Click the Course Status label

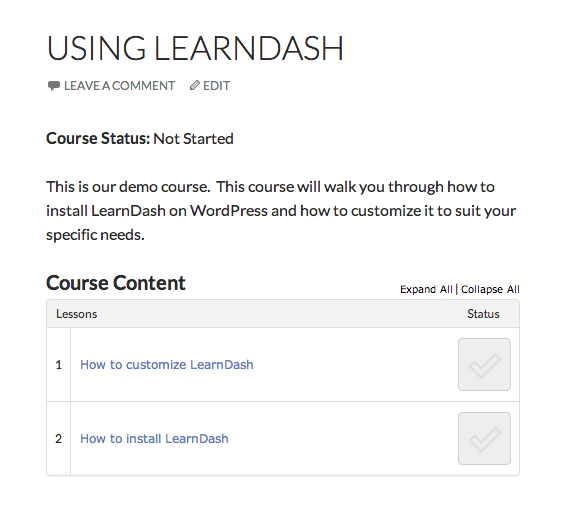point(98,138)
